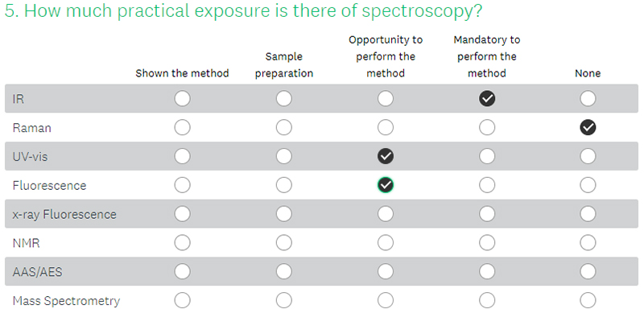Screen dimensions: 644x313
Task: Choose 'None' for x-ray Fluorescence row
Action: click(588, 214)
